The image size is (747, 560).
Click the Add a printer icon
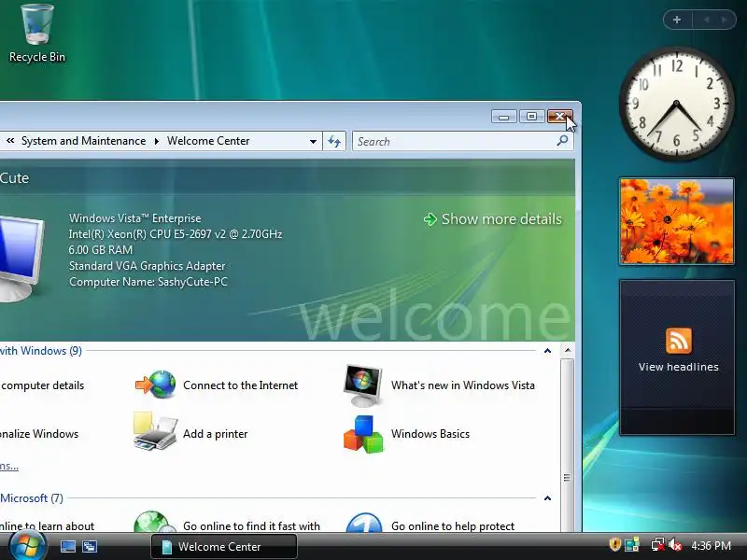coord(155,431)
